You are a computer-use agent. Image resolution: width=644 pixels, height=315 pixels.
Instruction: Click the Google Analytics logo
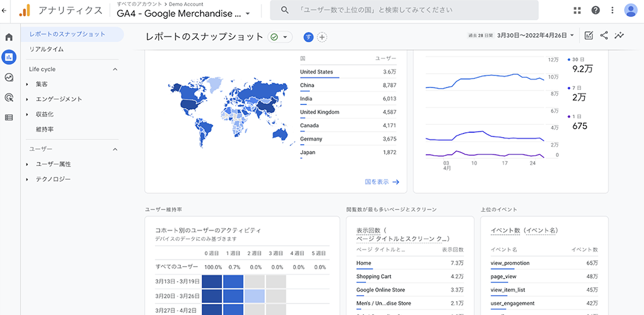tap(25, 10)
